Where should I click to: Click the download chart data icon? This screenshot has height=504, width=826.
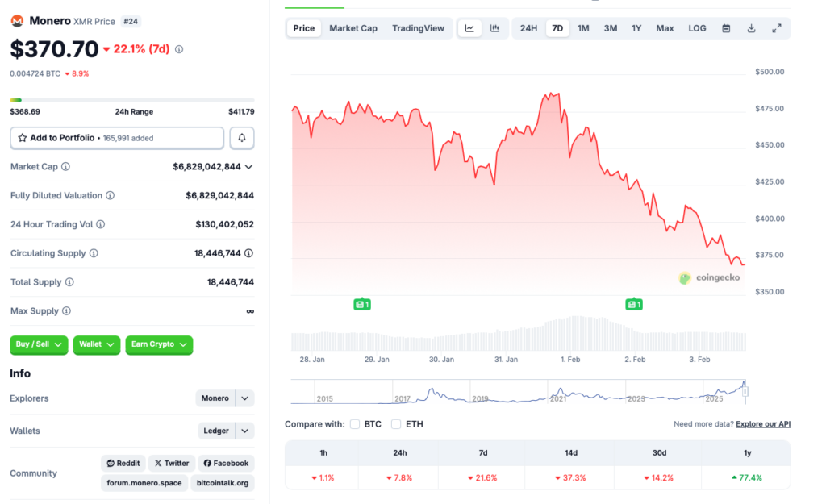[751, 28]
